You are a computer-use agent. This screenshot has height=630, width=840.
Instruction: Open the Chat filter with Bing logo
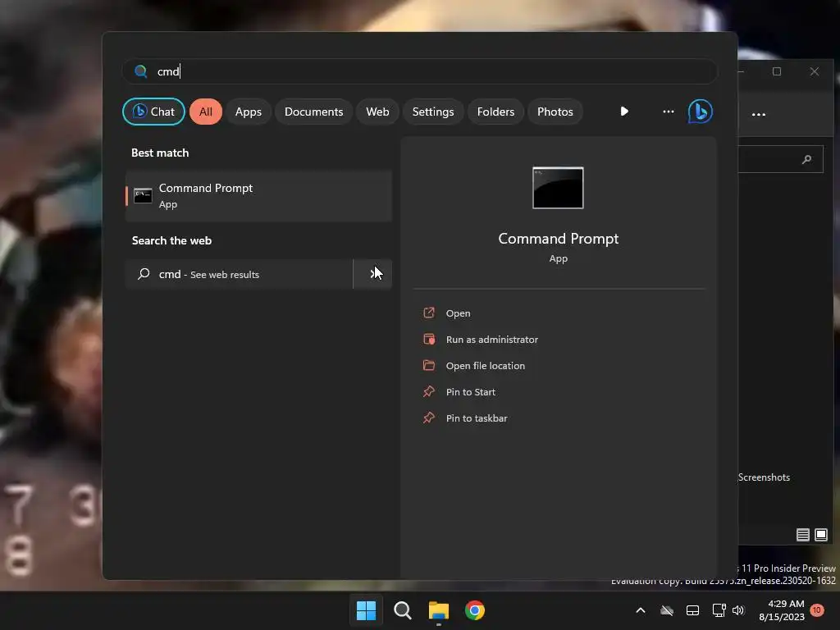point(153,112)
